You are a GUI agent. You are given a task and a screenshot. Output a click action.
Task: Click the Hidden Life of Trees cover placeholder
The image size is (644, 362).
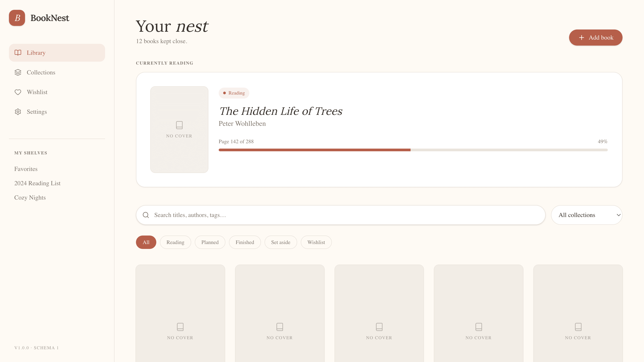(179, 129)
